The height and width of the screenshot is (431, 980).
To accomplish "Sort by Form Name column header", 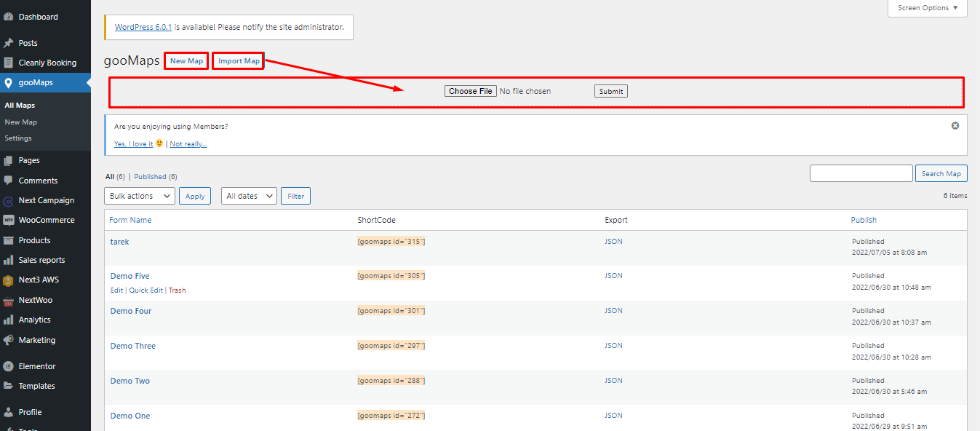I will click(x=130, y=220).
